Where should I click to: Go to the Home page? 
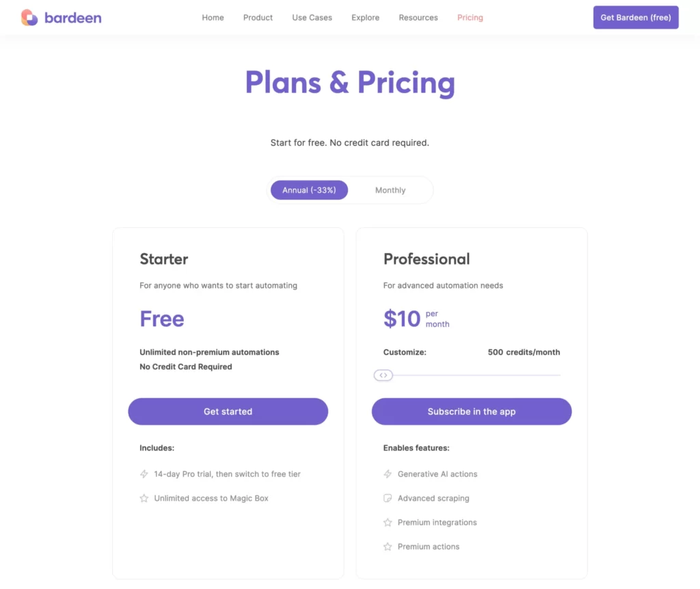pyautogui.click(x=213, y=17)
